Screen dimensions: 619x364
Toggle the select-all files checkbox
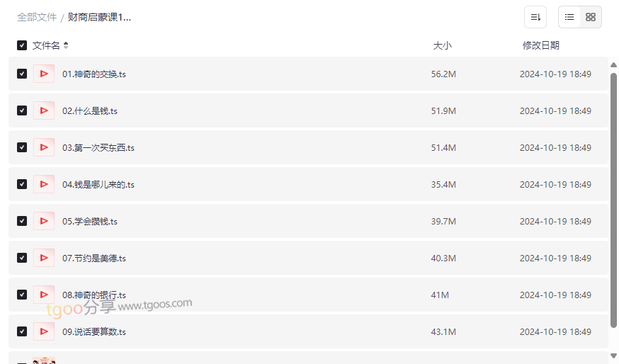[x=22, y=45]
